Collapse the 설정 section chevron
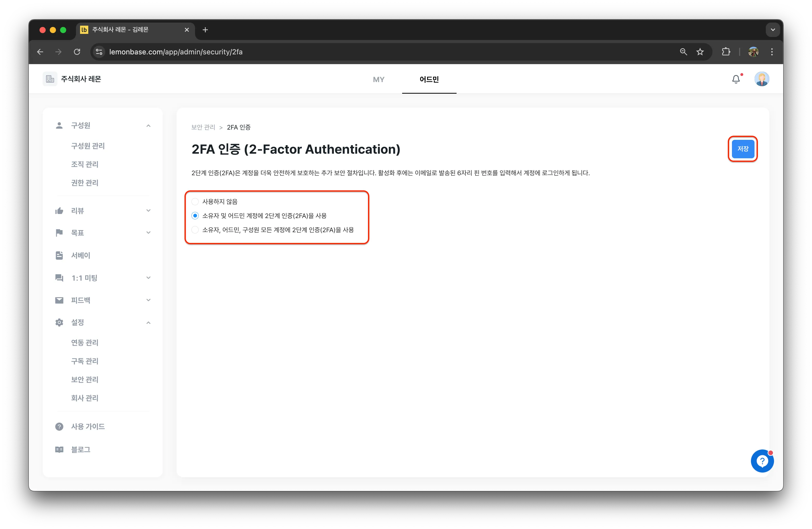812x529 pixels. click(x=148, y=323)
